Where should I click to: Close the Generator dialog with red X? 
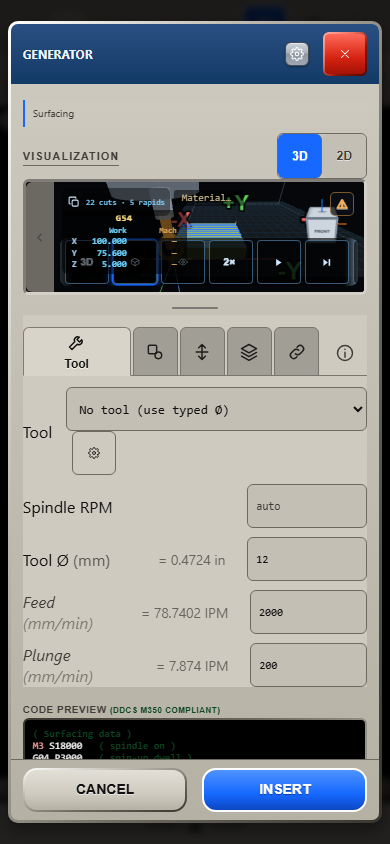tap(345, 54)
